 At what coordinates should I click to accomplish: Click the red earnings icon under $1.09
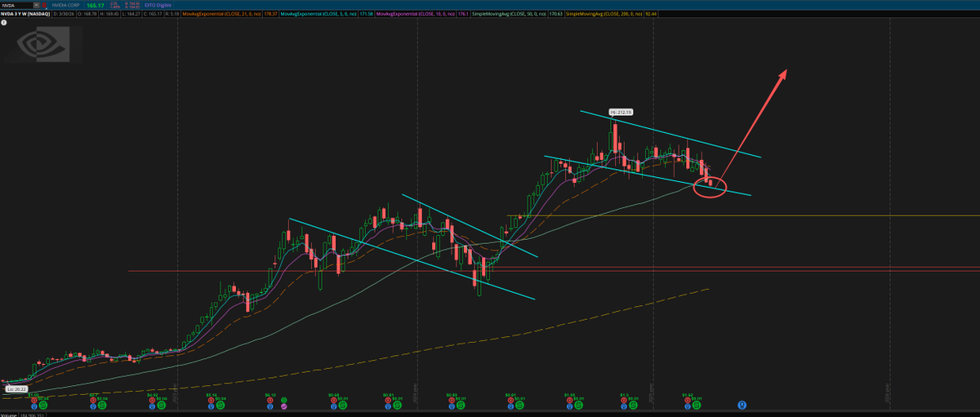pos(34,400)
